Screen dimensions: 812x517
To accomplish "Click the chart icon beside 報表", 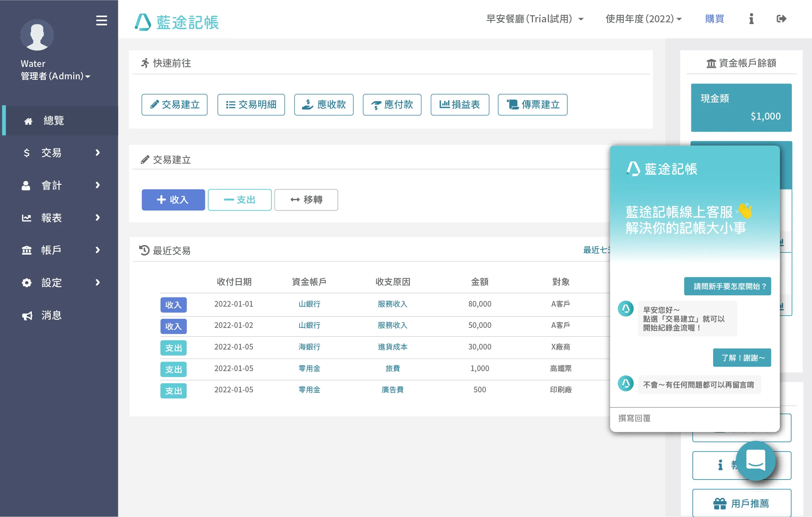I will (27, 218).
